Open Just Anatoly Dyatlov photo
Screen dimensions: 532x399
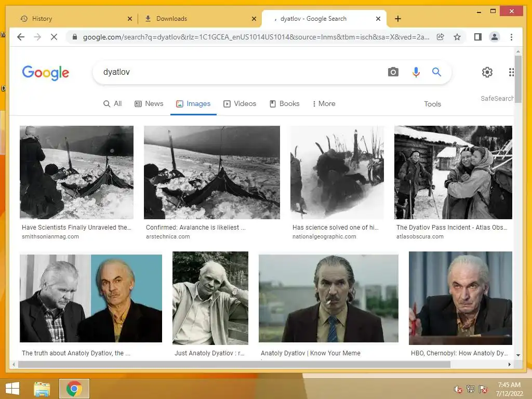[210, 298]
